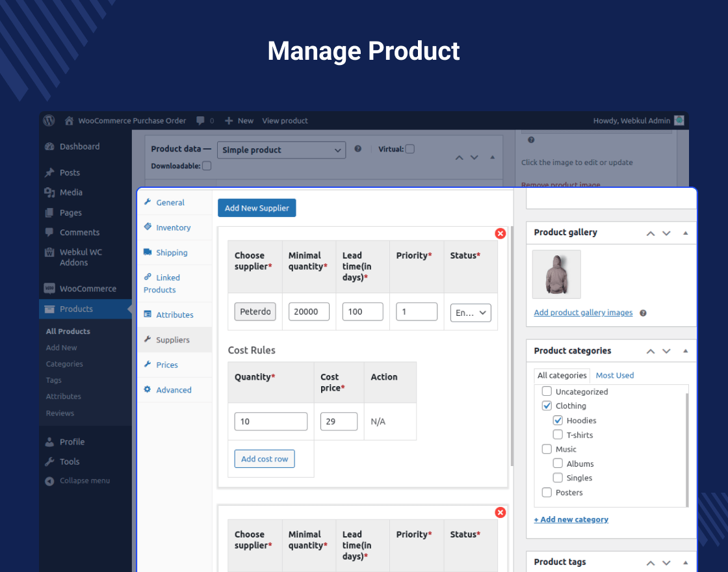
Task: Open the Simple product type dropdown
Action: pyautogui.click(x=281, y=149)
